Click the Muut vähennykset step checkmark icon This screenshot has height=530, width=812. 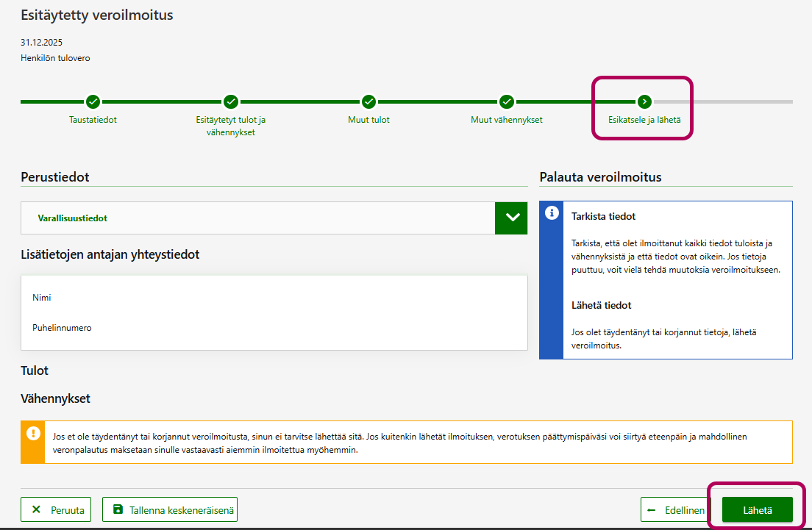(x=506, y=101)
